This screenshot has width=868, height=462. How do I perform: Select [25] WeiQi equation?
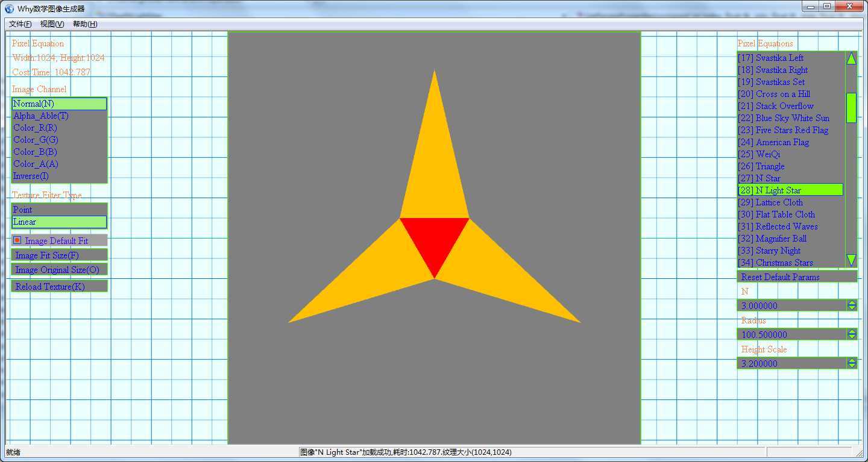790,154
